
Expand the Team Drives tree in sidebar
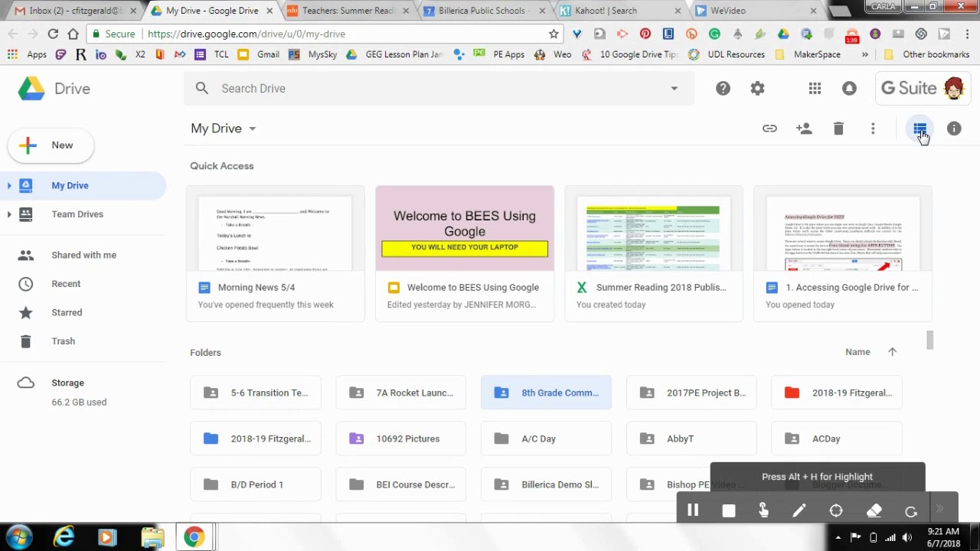[x=9, y=214]
